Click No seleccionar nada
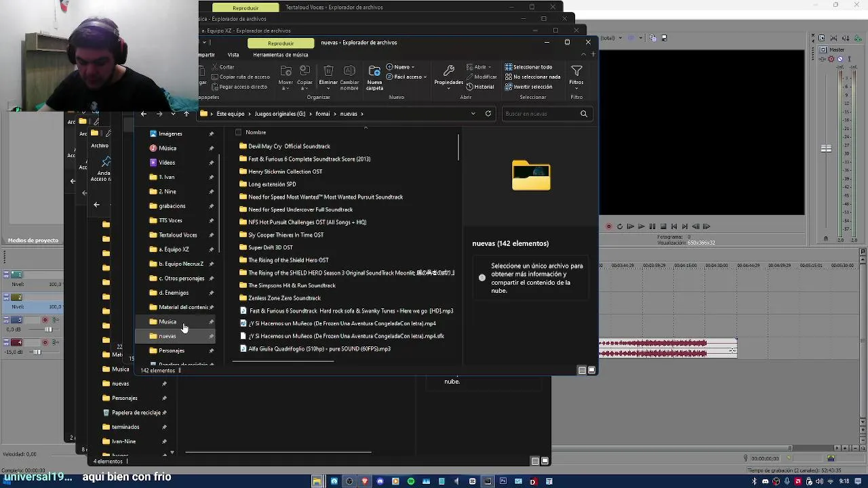The width and height of the screenshot is (868, 488). 532,77
